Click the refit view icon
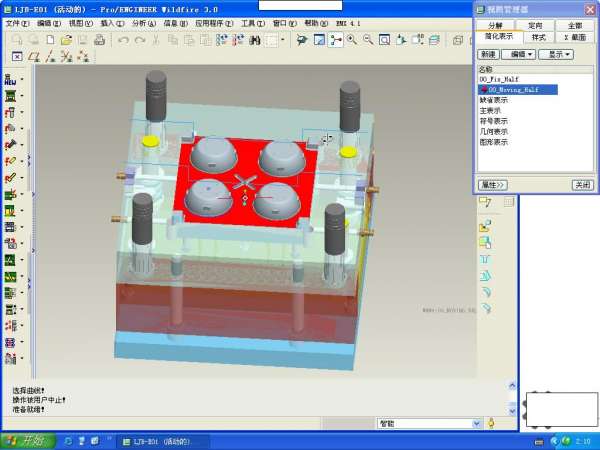Screen dimensions: 600x450 pyautogui.click(x=385, y=41)
